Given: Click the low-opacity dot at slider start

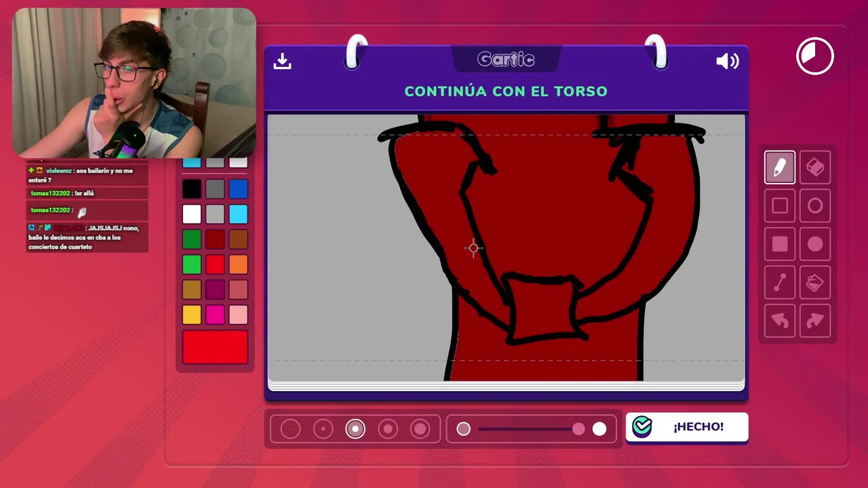Looking at the screenshot, I should tap(463, 428).
